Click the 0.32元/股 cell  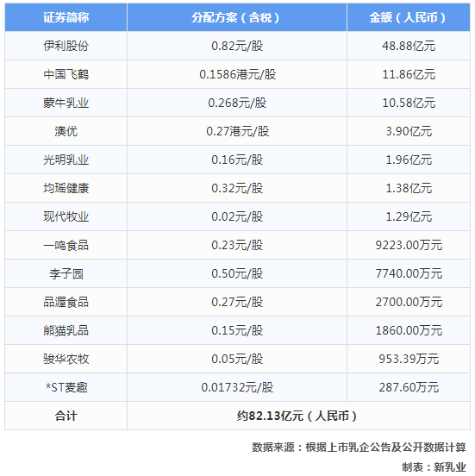[x=237, y=188]
